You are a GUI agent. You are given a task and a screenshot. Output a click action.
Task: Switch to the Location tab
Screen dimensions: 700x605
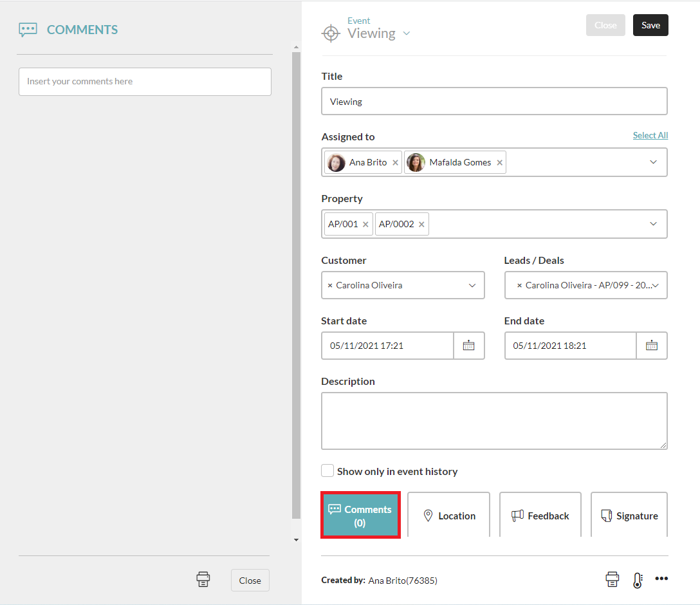448,516
